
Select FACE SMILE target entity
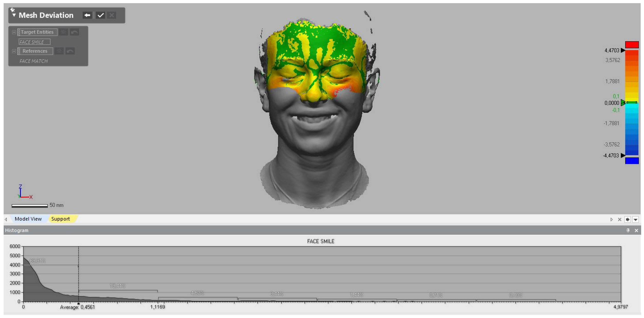point(34,42)
